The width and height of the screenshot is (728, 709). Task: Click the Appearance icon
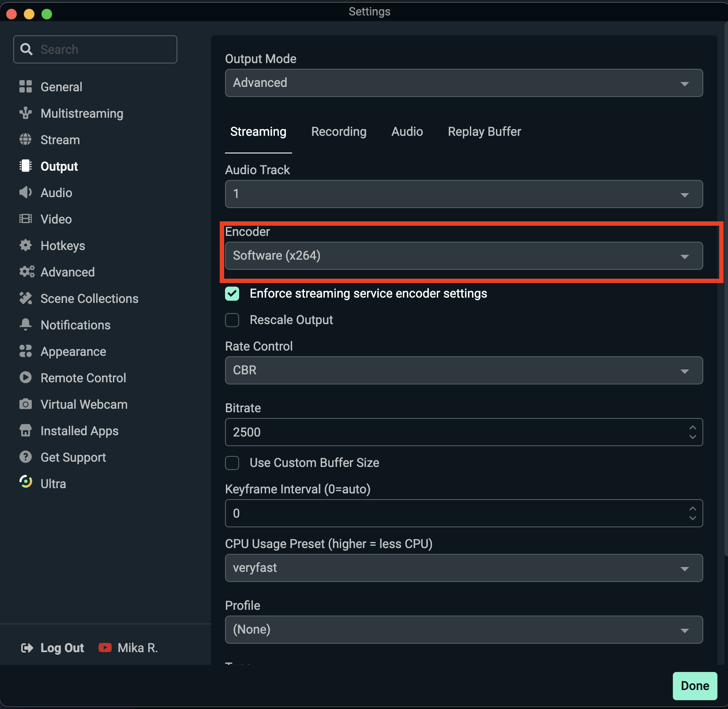(x=26, y=351)
